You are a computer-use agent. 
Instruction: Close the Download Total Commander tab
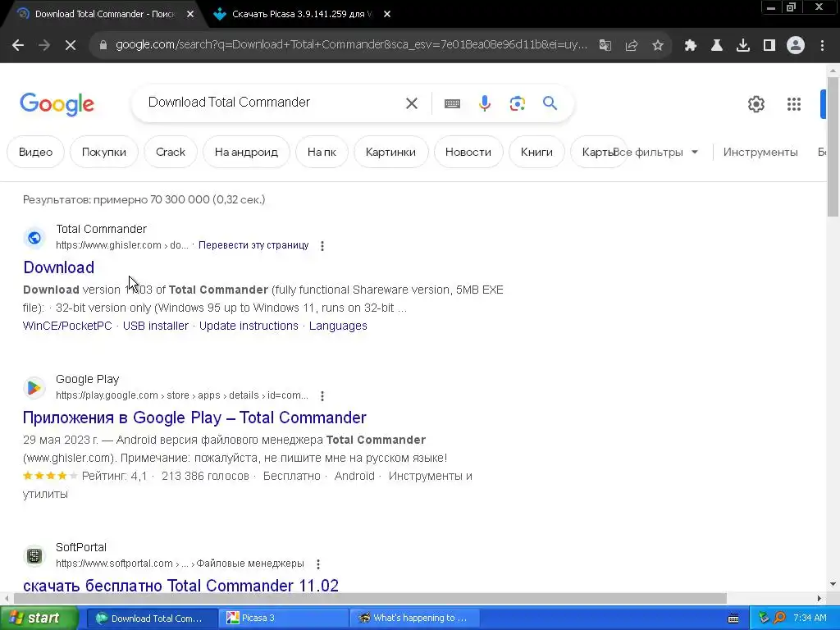190,15
